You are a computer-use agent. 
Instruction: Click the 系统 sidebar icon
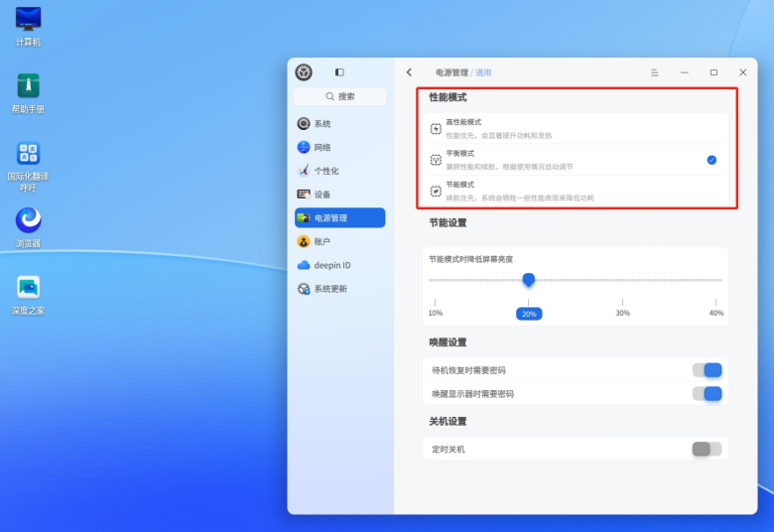coord(304,123)
